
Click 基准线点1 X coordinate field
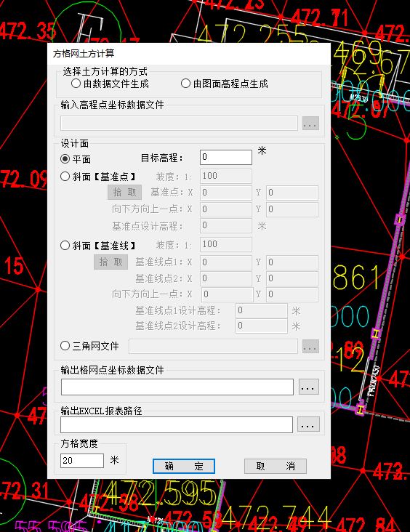pyautogui.click(x=225, y=262)
